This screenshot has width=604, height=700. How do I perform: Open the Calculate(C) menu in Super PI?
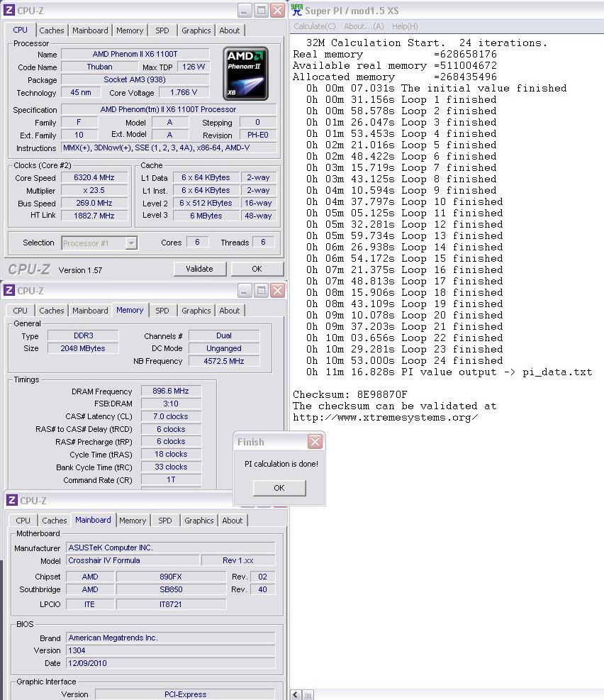point(315,26)
